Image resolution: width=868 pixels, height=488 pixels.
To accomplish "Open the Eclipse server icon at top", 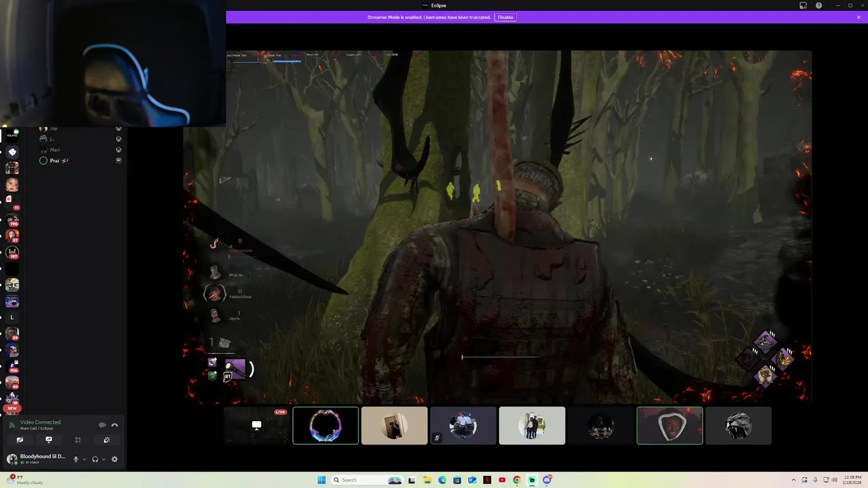I will (x=12, y=135).
